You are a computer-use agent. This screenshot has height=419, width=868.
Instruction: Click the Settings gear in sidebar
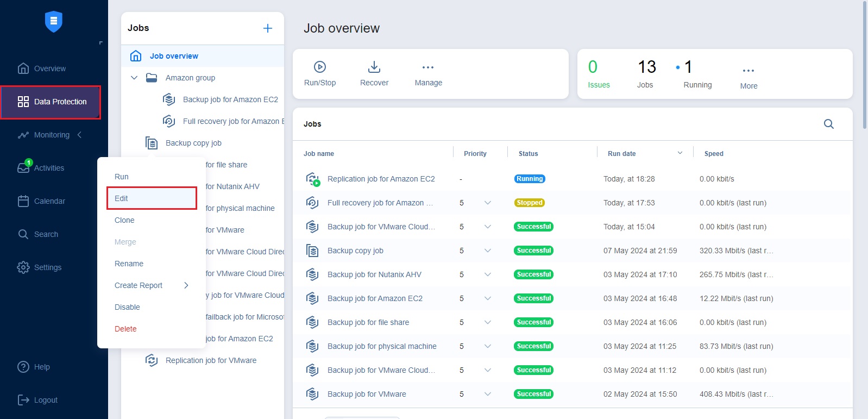pos(23,267)
